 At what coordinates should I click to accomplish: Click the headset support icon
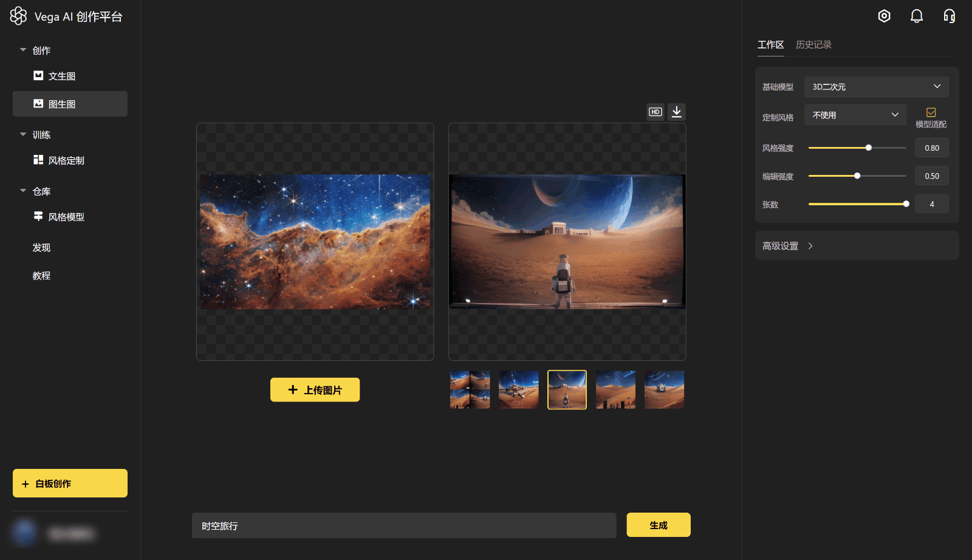click(949, 16)
